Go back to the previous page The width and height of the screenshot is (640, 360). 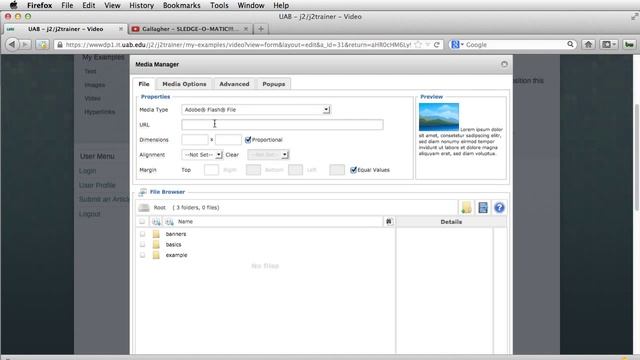click(12, 44)
